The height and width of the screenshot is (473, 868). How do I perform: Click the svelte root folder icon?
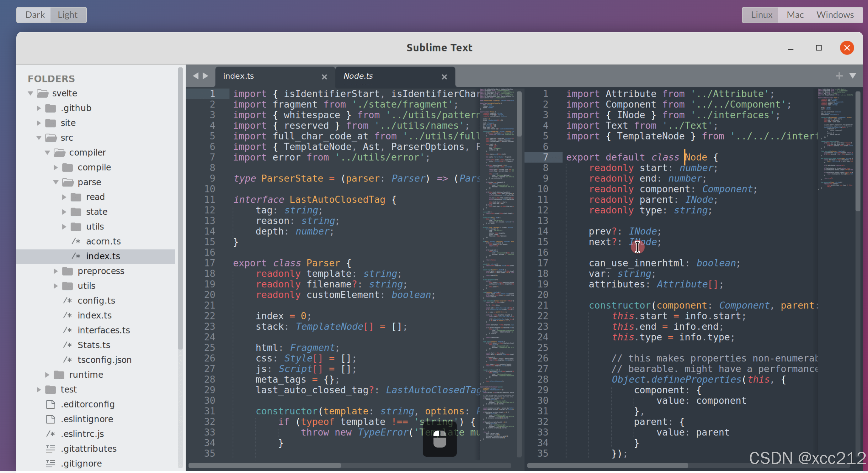tap(43, 93)
